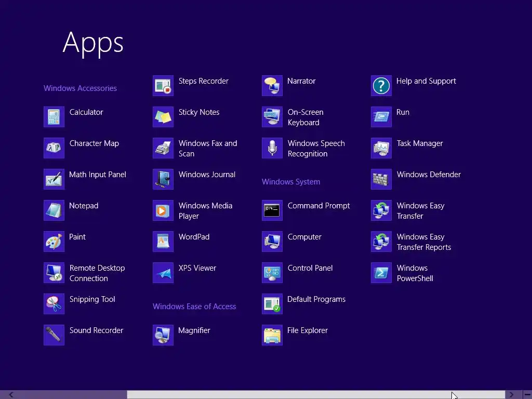Viewport: 532px width, 399px height.
Task: Click the 'Help and Support' label text
Action: pyautogui.click(x=426, y=82)
